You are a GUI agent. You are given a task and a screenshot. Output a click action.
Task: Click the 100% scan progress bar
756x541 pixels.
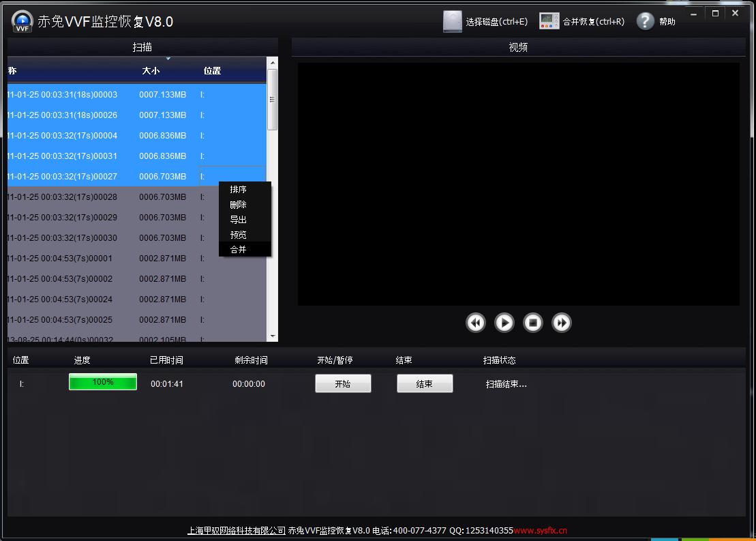pyautogui.click(x=103, y=382)
